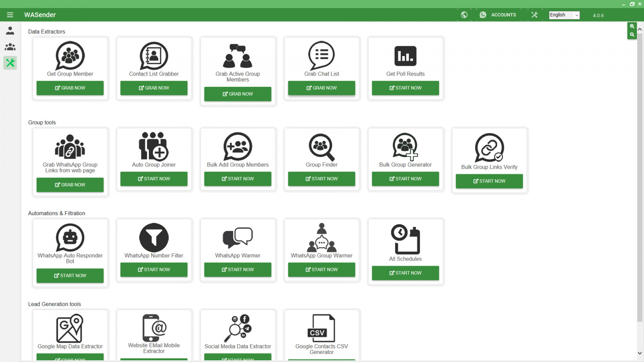Click the zoom in magnifier icon
This screenshot has width=644, height=362.
[632, 26]
